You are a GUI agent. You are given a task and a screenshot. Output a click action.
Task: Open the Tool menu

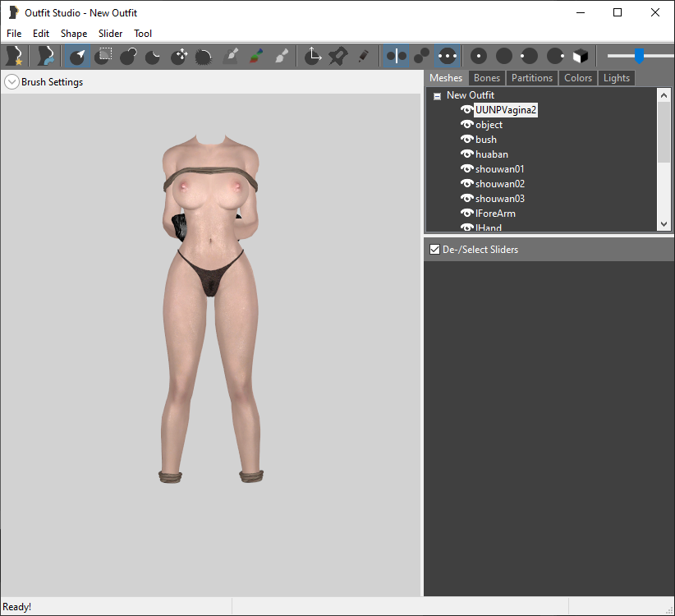(143, 34)
